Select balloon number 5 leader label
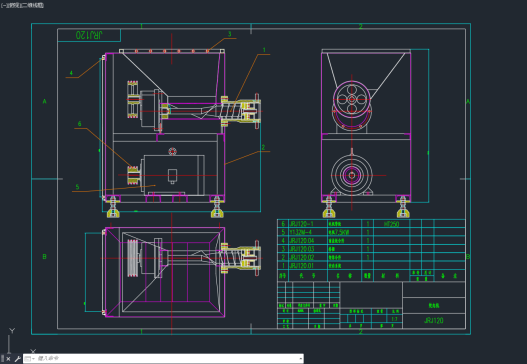 tap(77, 187)
